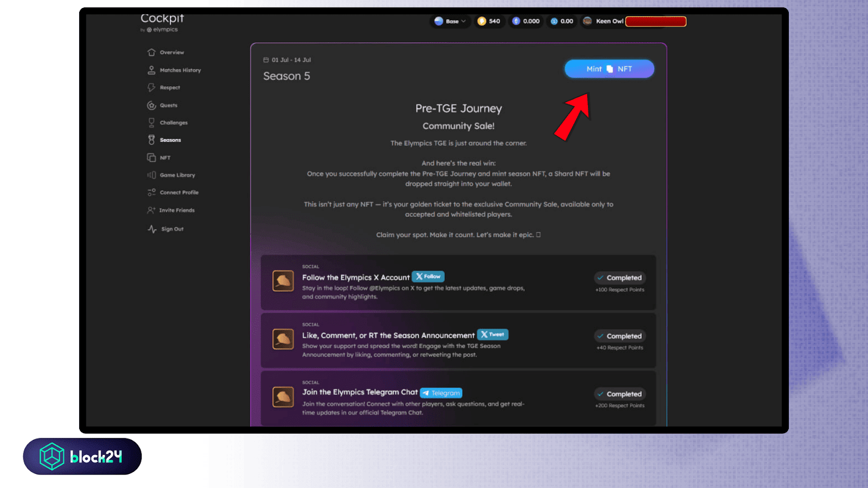Click the Seasons medal icon
Image resolution: width=868 pixels, height=488 pixels.
[151, 140]
